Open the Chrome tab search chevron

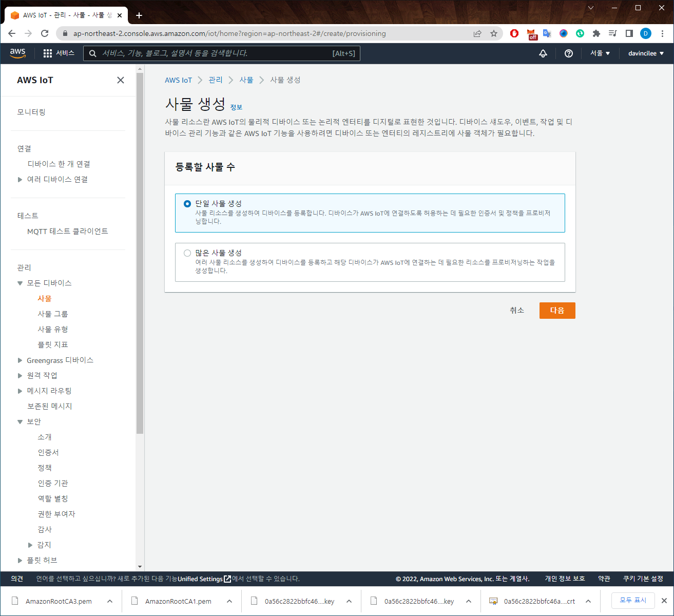click(591, 8)
